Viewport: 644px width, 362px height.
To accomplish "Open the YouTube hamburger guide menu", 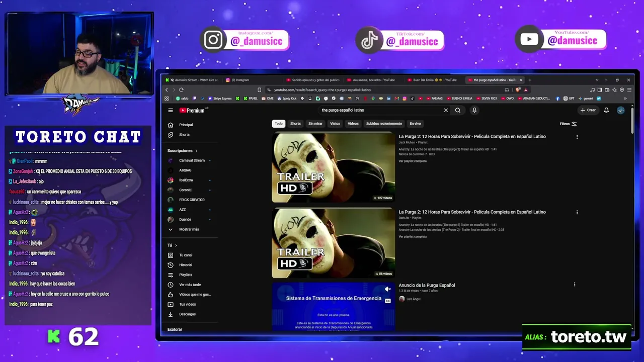I will (171, 110).
